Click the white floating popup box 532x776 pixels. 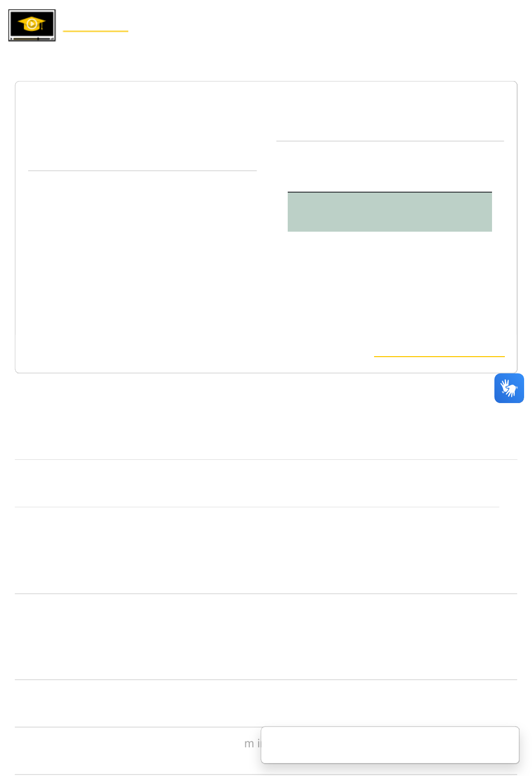(x=389, y=744)
